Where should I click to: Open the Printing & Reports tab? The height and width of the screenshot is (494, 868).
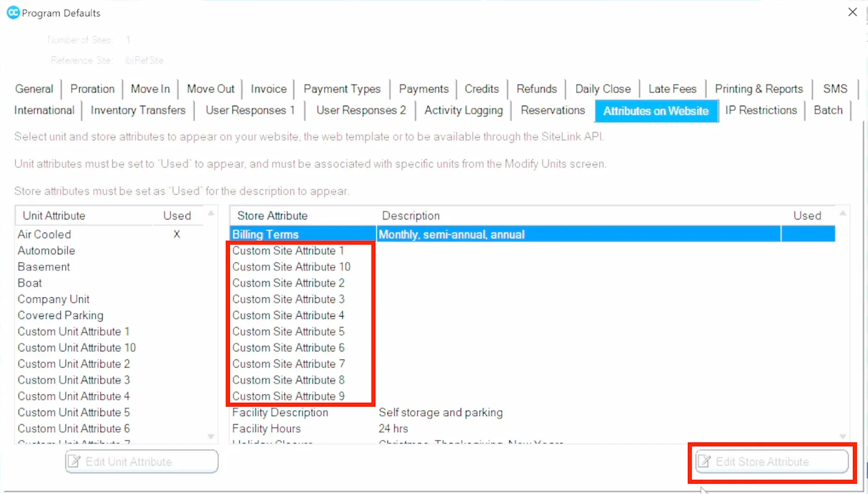point(758,89)
